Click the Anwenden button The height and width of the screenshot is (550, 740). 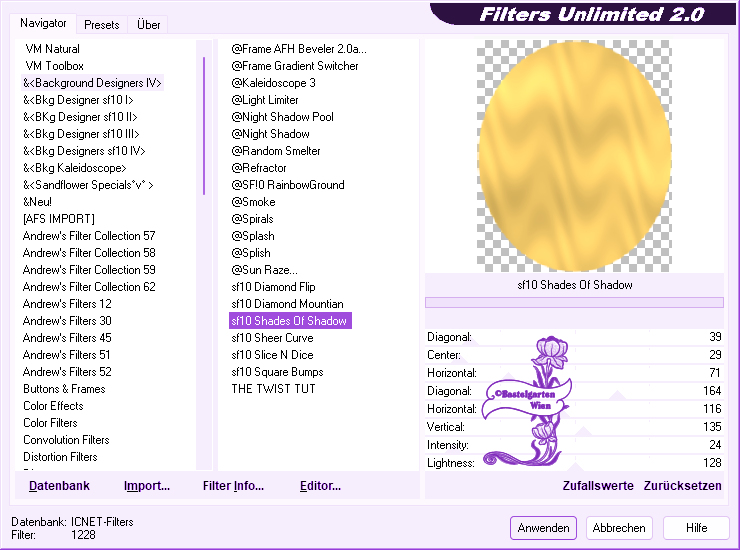pyautogui.click(x=544, y=528)
